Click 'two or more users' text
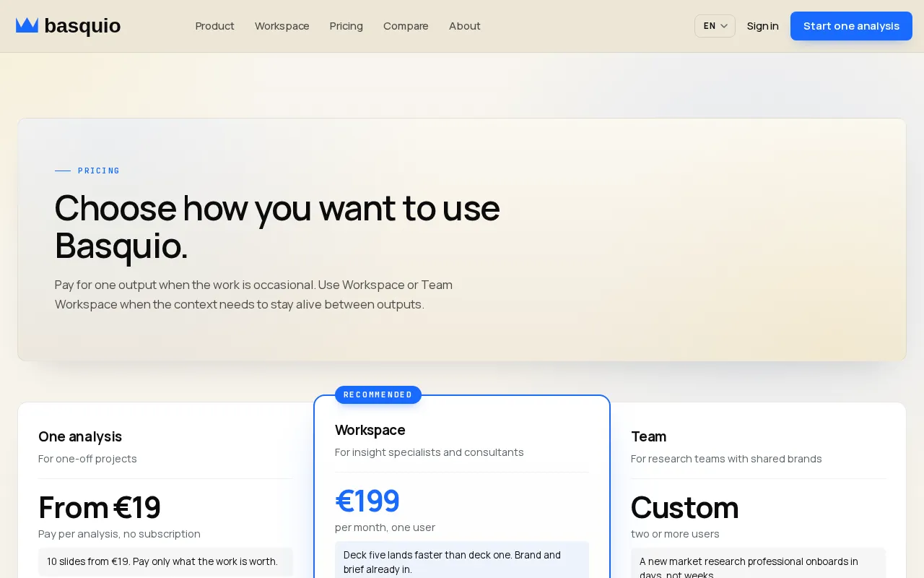Viewport: 924px width, 578px height. tap(675, 534)
